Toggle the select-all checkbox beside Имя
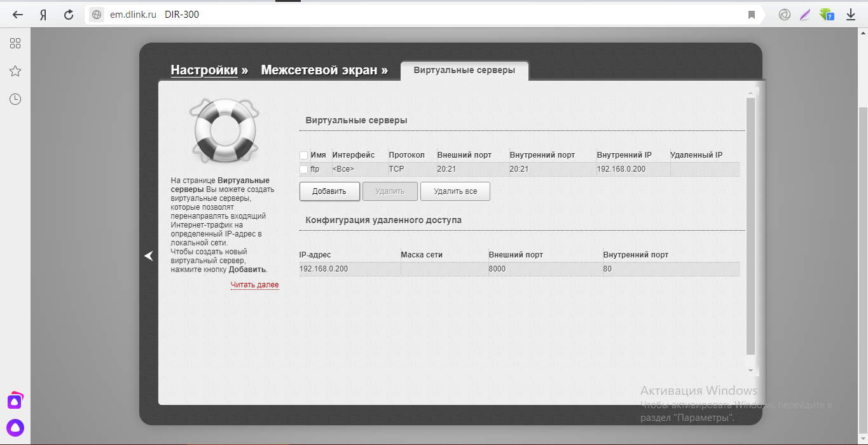The width and height of the screenshot is (868, 445). (303, 156)
